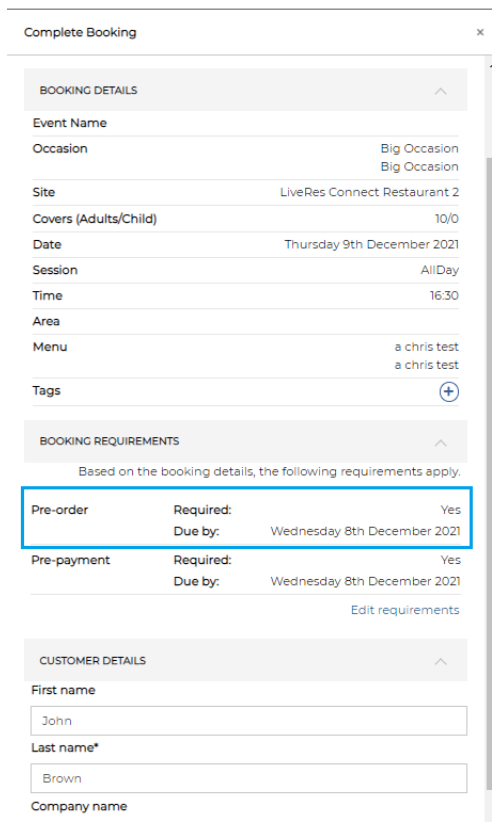Add a tag with the plus icon
The image size is (501, 837).
(449, 392)
